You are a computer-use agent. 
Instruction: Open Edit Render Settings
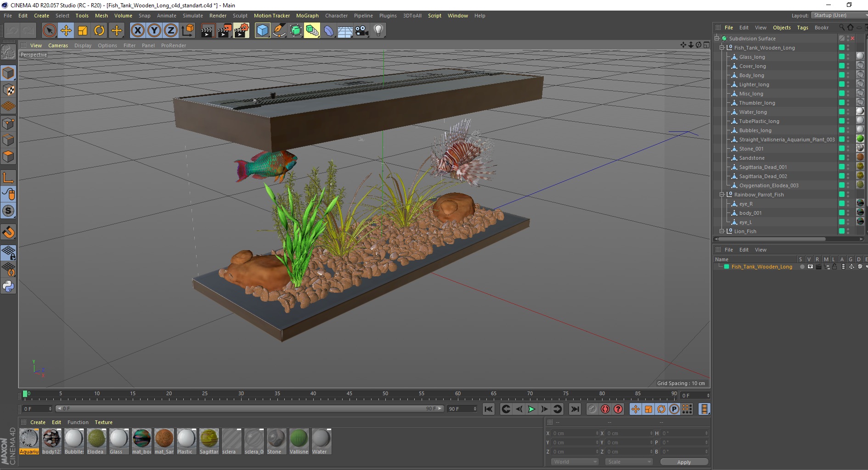242,31
